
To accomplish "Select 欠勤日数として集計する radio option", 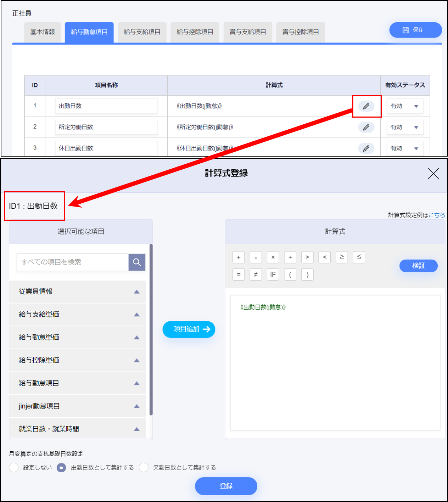I will coord(144,468).
